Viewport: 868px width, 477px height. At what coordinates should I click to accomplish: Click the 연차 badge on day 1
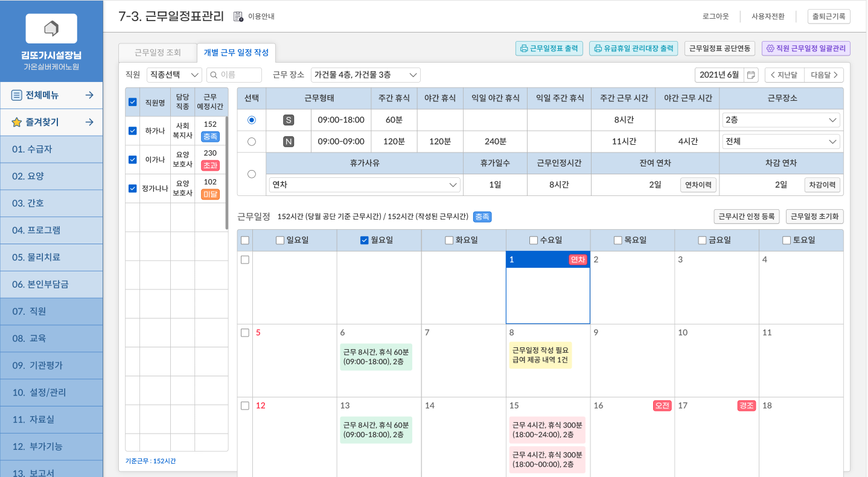pos(578,259)
